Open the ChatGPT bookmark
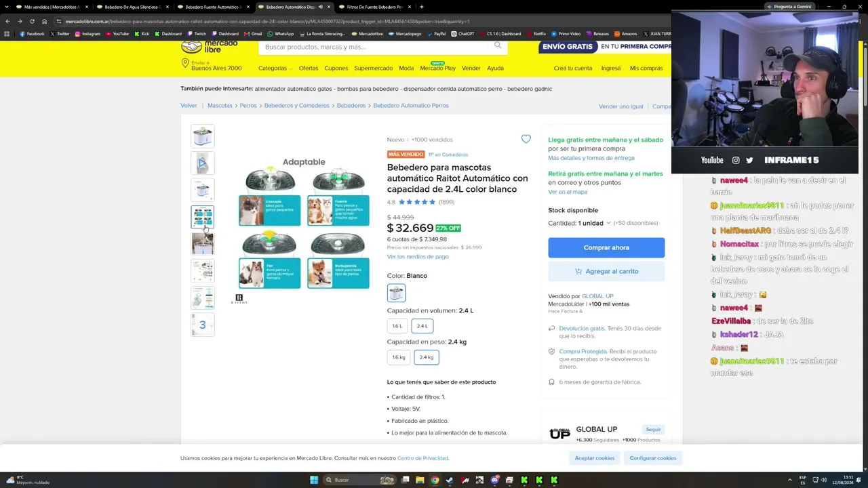 pos(462,33)
